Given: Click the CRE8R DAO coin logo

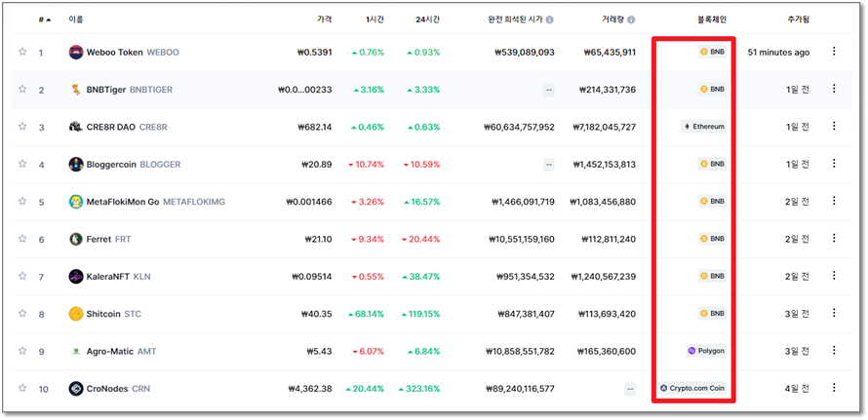Looking at the screenshot, I should [x=76, y=127].
